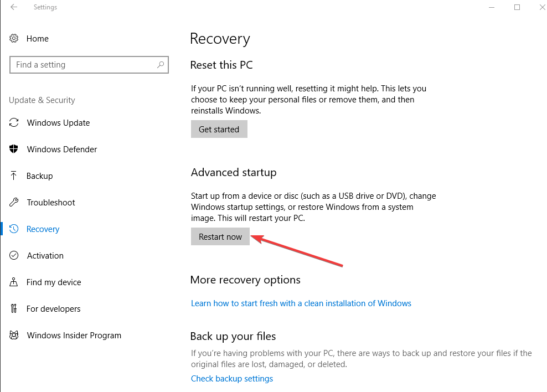Screen dimensions: 547x392
Task: Open the Check backup settings link
Action: (231, 378)
